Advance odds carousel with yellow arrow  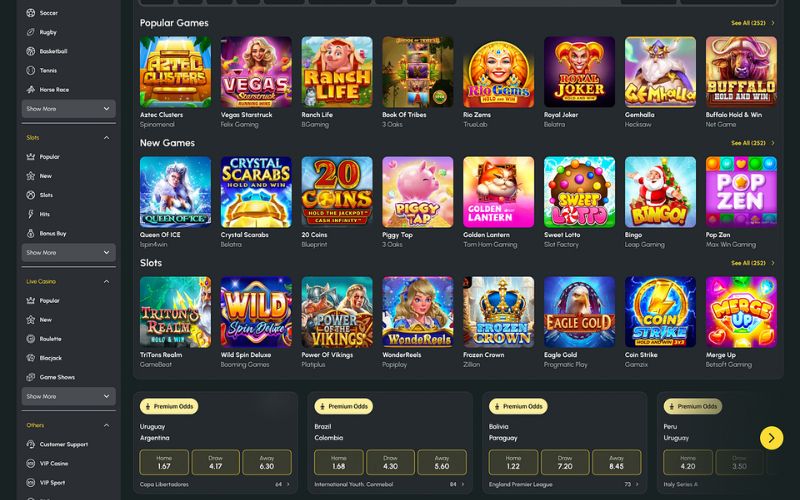[x=771, y=438]
